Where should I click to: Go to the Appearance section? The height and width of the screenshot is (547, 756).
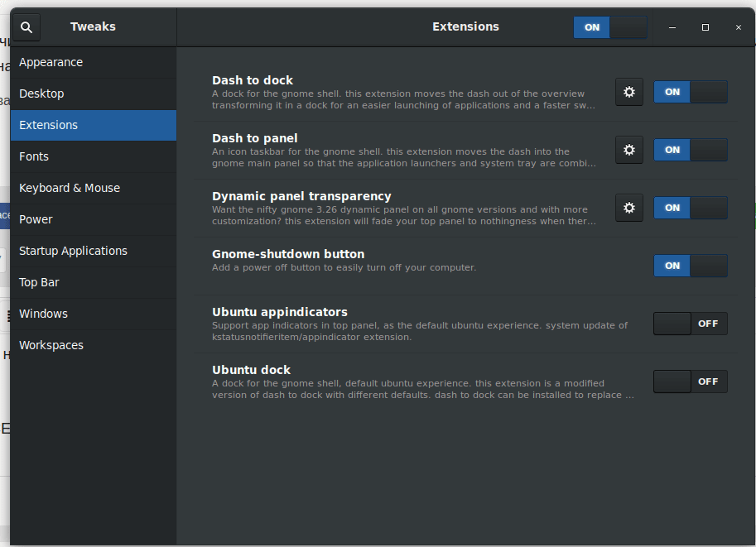[x=94, y=63]
